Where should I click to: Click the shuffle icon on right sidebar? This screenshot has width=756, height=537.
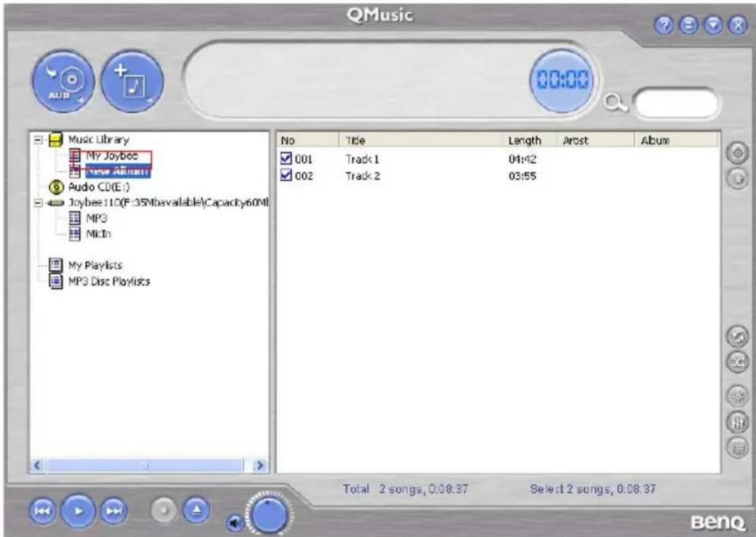point(737,362)
